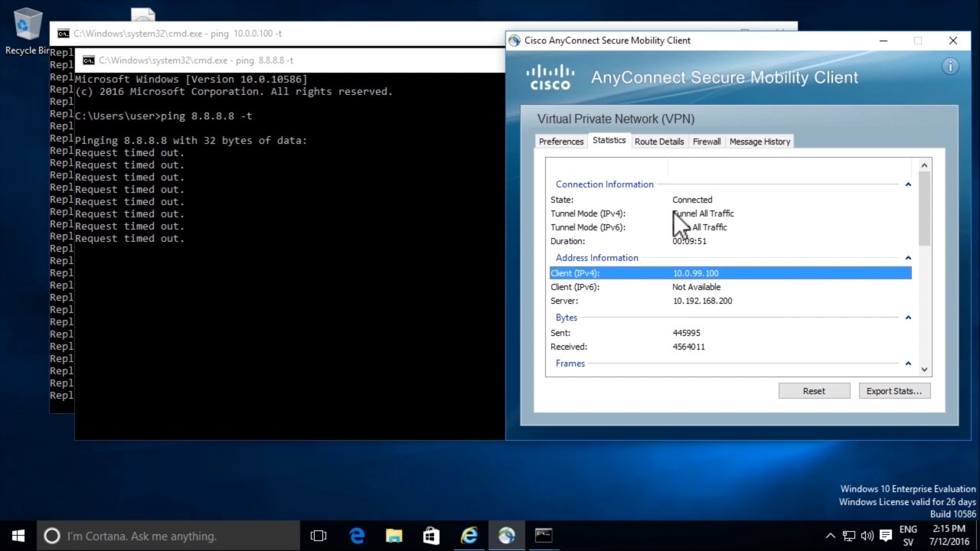Click the Received bytes value 4564011
Image resolution: width=980 pixels, height=551 pixels.
[x=689, y=347]
